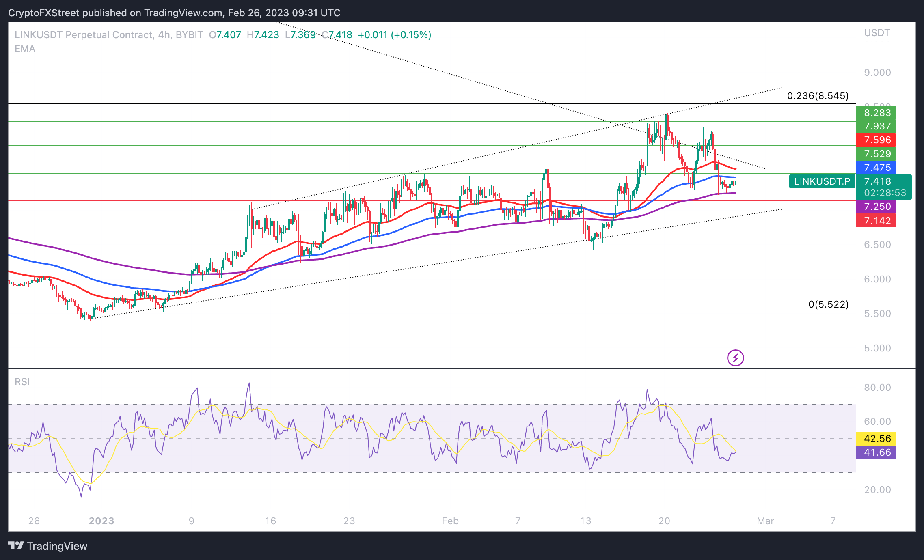Click the 2023 date axis label
This screenshot has width=924, height=560.
click(x=101, y=521)
